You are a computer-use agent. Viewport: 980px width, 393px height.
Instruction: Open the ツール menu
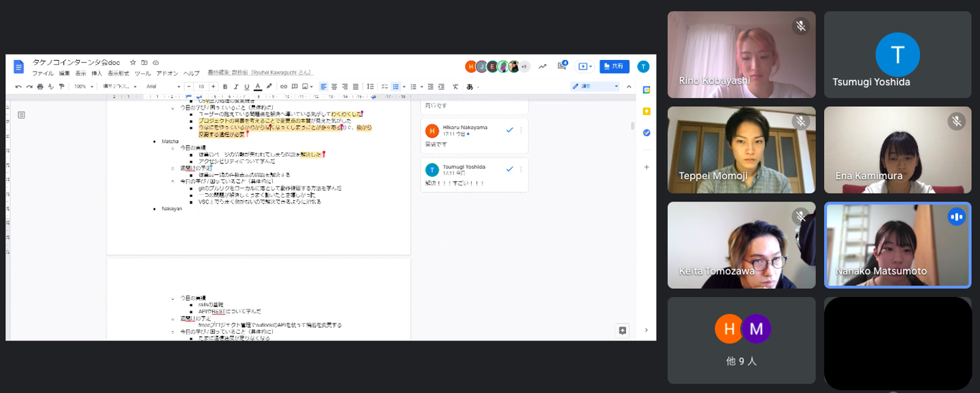pos(143,74)
